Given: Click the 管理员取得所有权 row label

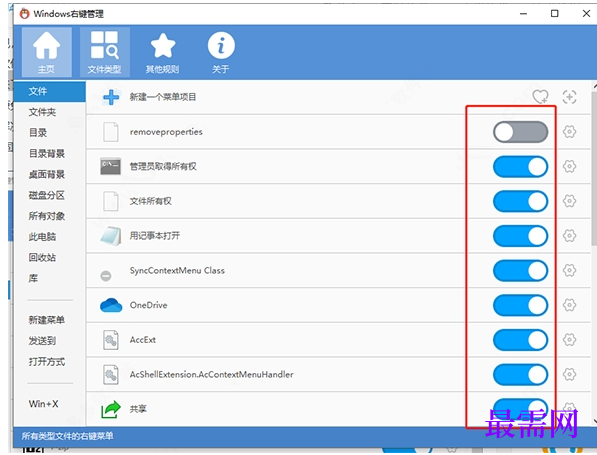Looking at the screenshot, I should 163,166.
